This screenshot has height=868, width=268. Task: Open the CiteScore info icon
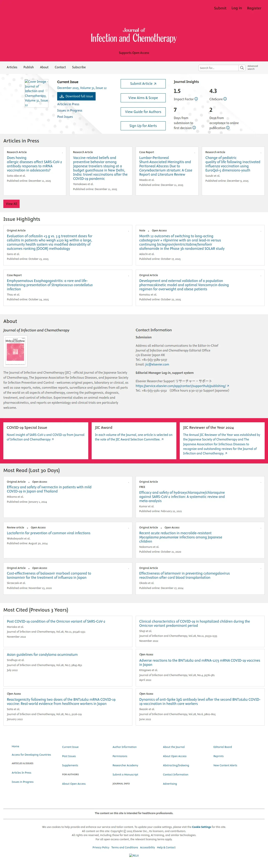click(225, 99)
